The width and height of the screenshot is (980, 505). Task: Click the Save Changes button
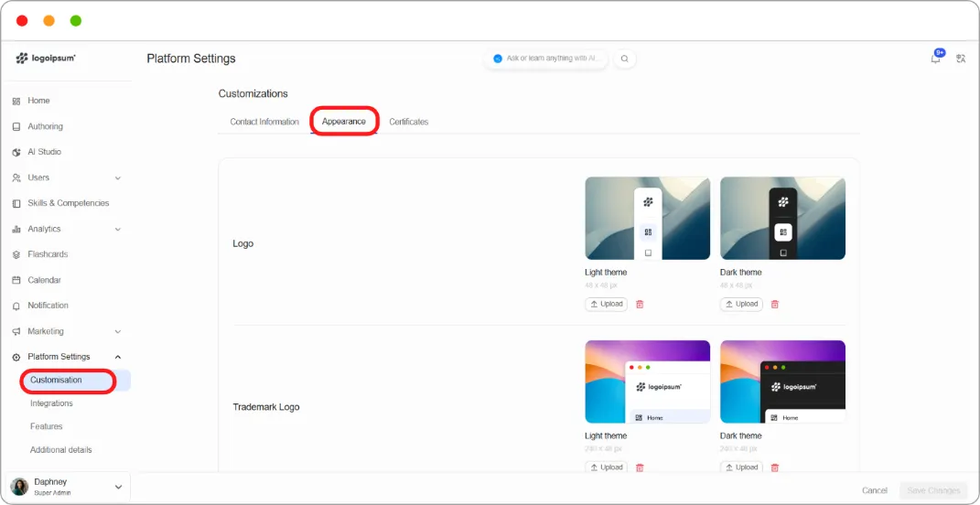[933, 490]
